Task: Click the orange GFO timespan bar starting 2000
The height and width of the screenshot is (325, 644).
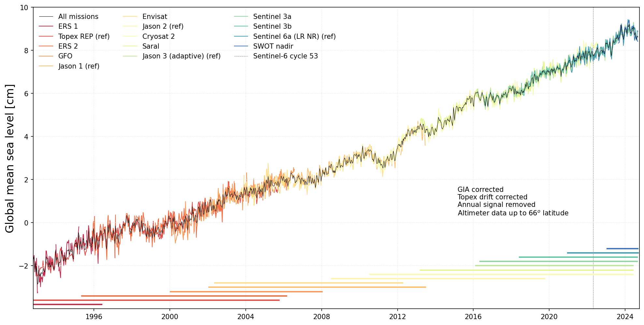Action: click(x=246, y=292)
